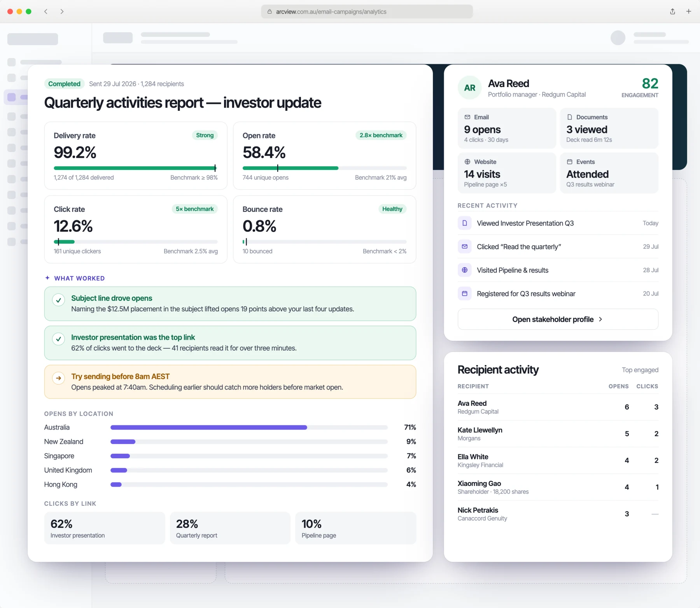Click the address bar URL field

pyautogui.click(x=367, y=12)
